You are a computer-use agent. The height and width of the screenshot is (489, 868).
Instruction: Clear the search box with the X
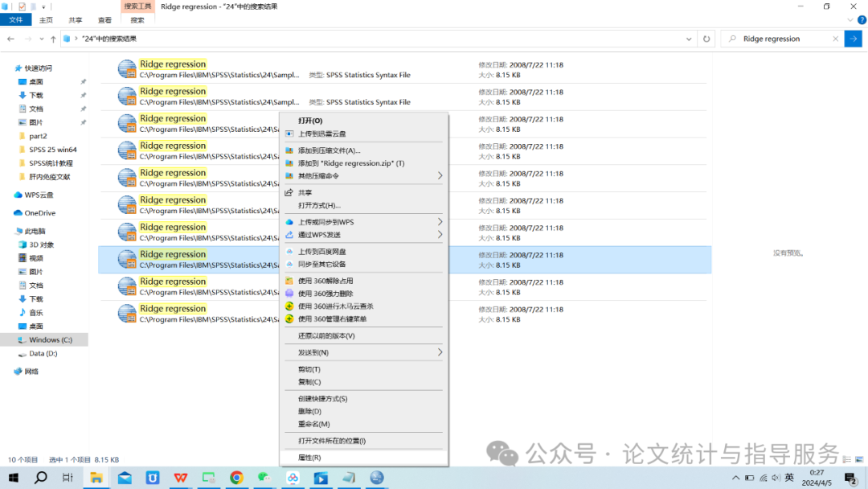(835, 39)
